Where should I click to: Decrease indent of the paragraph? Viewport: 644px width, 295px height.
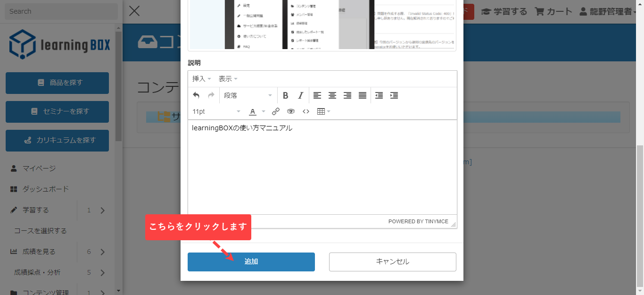[379, 95]
